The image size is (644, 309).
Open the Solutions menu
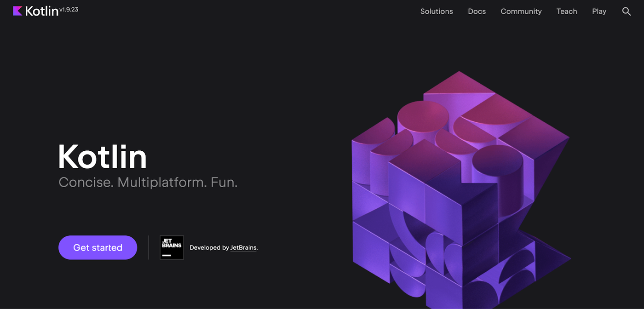click(x=437, y=11)
